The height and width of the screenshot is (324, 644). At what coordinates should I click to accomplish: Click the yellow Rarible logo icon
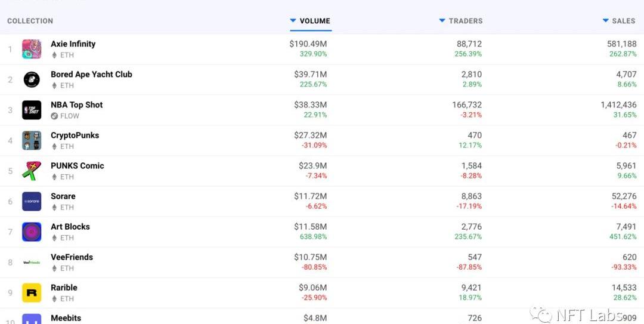[x=32, y=292]
